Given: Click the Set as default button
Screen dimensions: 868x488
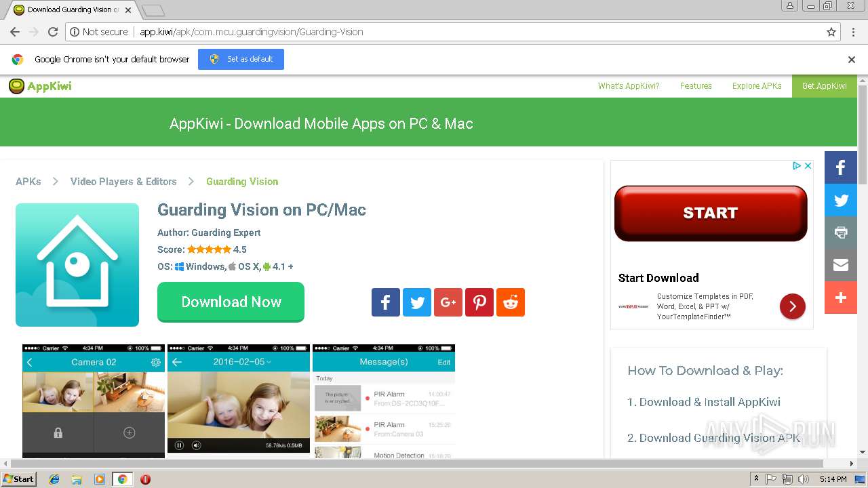Looking at the screenshot, I should click(241, 59).
